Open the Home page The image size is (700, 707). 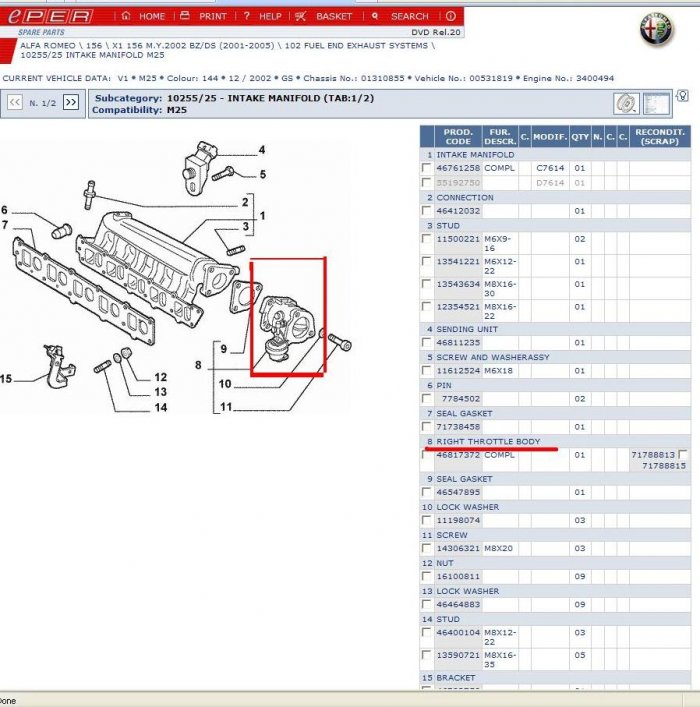(144, 16)
